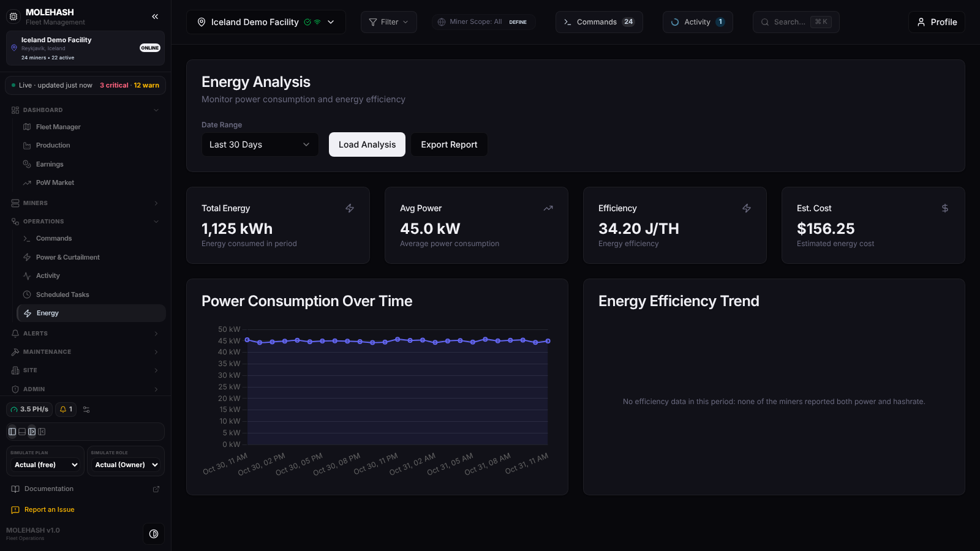Toggle the bottom panel layout icon

pyautogui.click(x=22, y=432)
